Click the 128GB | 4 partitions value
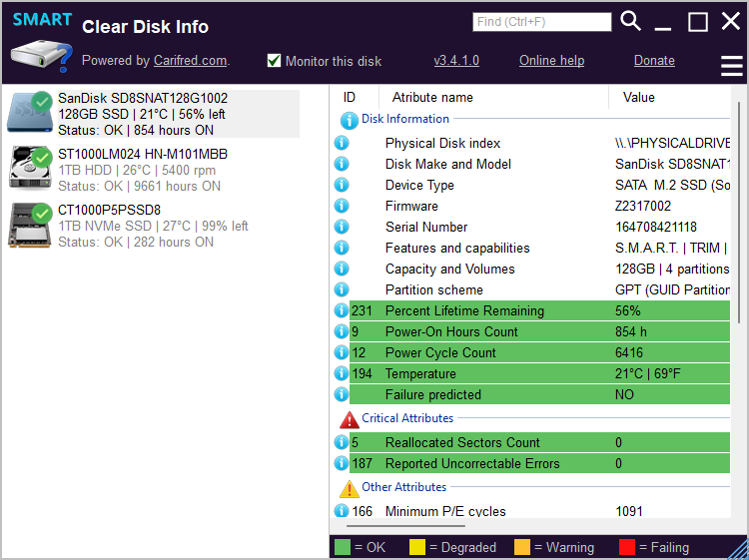This screenshot has height=560, width=749. tap(672, 269)
